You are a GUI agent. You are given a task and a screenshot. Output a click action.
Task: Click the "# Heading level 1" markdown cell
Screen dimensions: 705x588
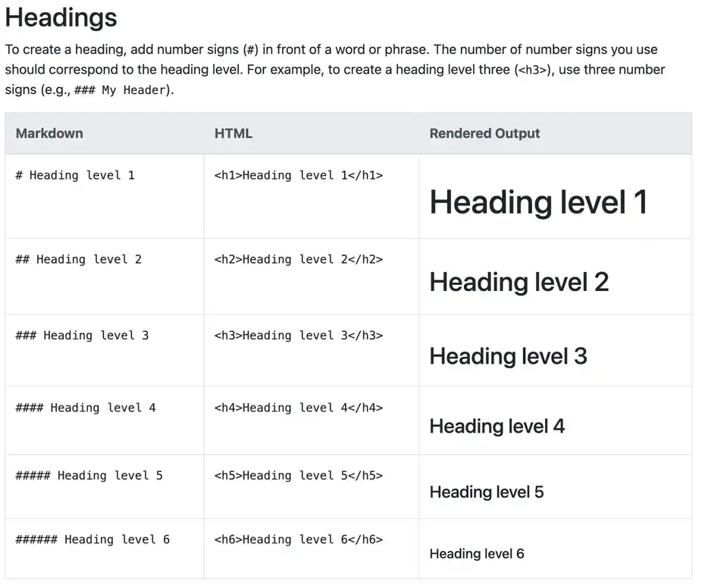(75, 175)
